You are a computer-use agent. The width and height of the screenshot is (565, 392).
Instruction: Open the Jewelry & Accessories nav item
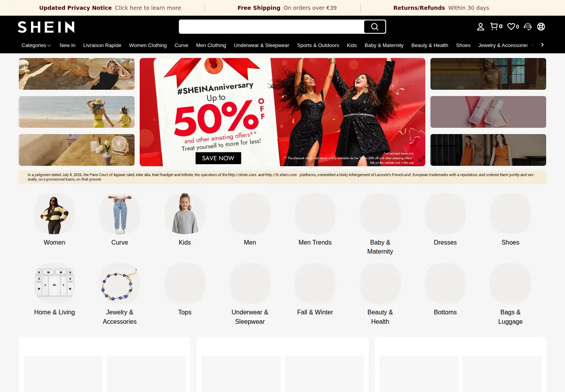[503, 45]
